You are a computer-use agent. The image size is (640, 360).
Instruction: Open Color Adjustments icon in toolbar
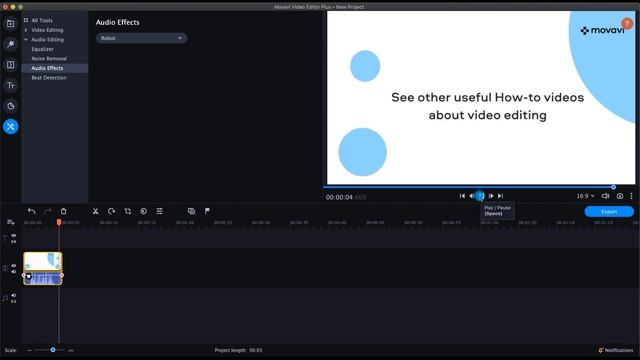(x=144, y=211)
